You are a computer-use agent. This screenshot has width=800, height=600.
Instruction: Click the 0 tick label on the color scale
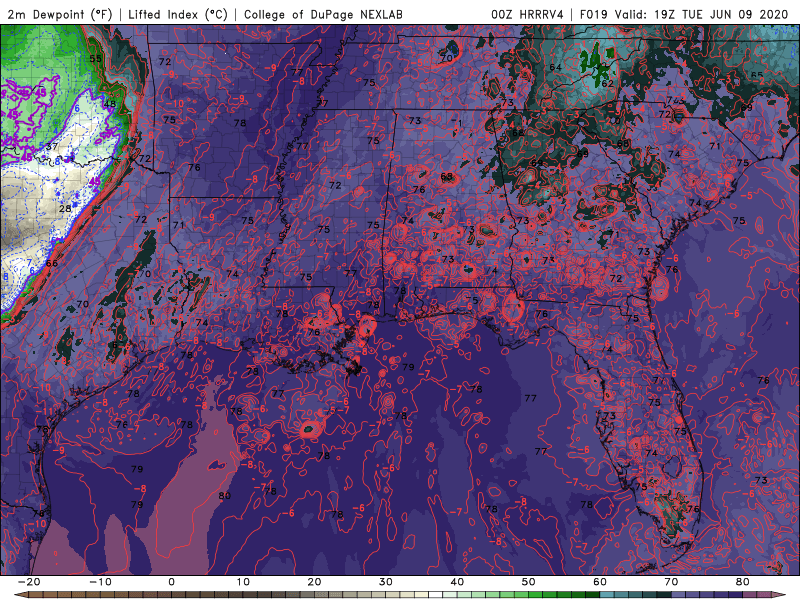click(171, 582)
